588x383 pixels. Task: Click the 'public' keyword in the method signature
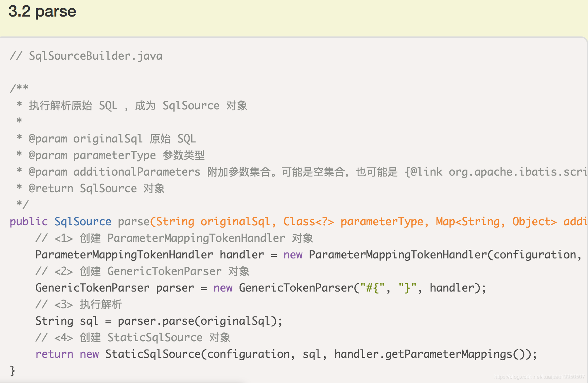(x=28, y=221)
